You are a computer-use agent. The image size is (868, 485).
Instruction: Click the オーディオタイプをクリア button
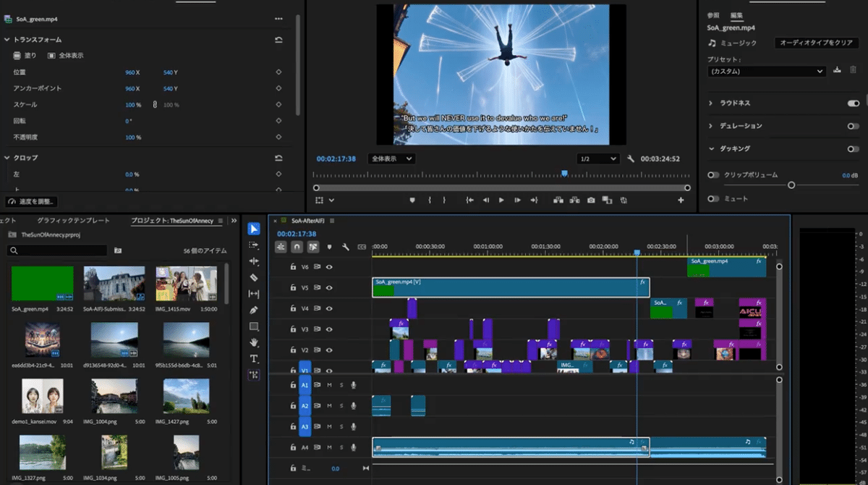(x=816, y=43)
